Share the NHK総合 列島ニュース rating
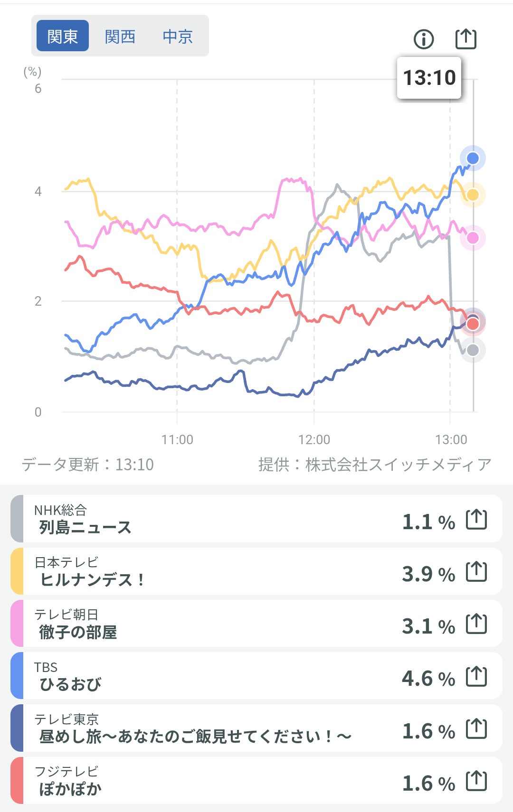The image size is (513, 812). (476, 519)
